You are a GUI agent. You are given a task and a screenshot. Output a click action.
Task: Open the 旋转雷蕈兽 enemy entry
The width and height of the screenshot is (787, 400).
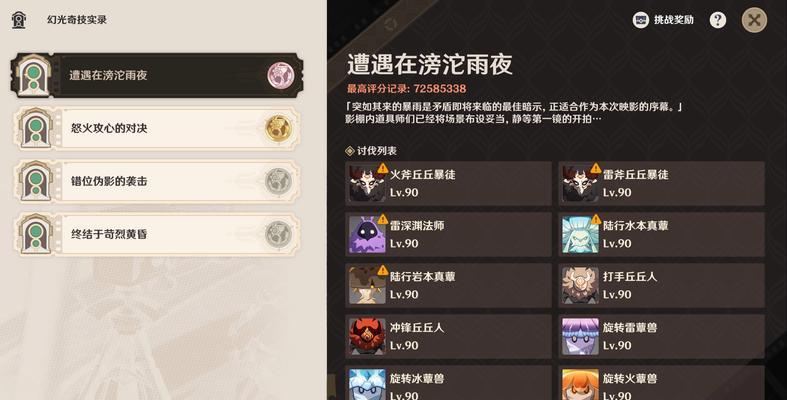click(x=662, y=336)
